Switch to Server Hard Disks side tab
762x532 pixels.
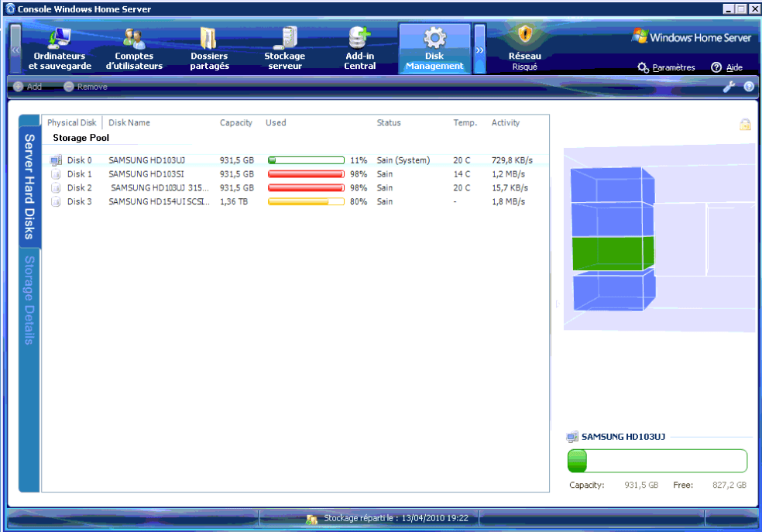coord(29,187)
